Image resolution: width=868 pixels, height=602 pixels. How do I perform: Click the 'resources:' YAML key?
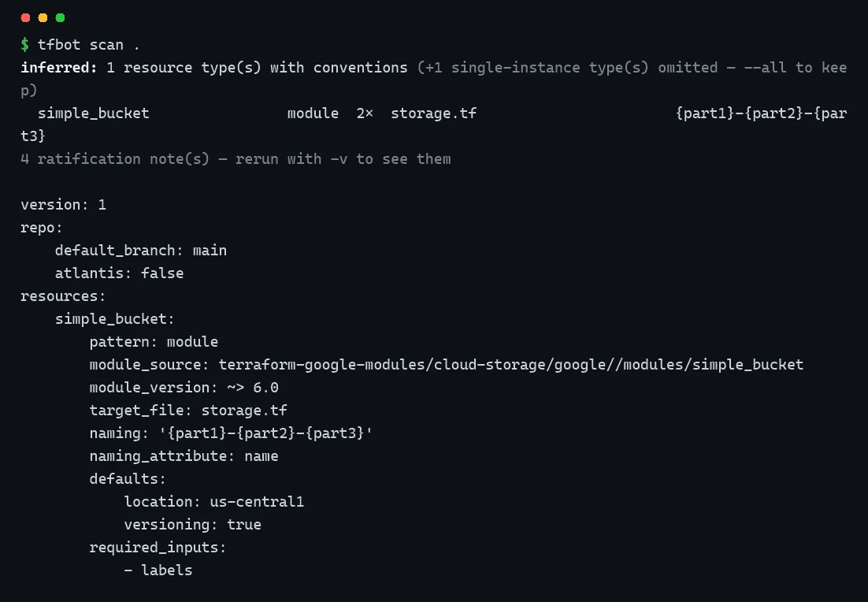tap(63, 296)
